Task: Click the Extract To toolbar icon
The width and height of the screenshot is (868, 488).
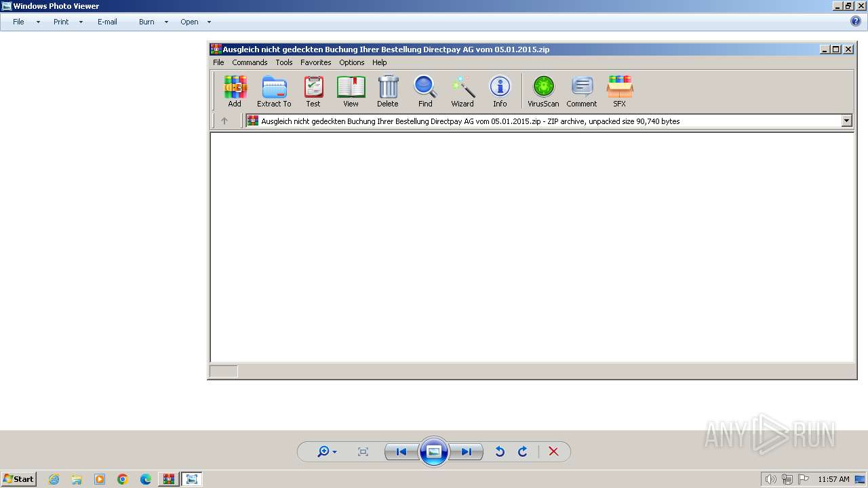Action: 274,91
